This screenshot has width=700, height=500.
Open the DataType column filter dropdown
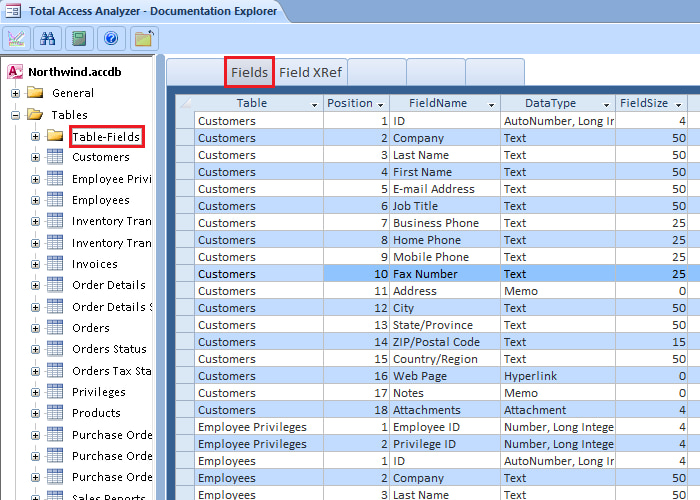(606, 104)
